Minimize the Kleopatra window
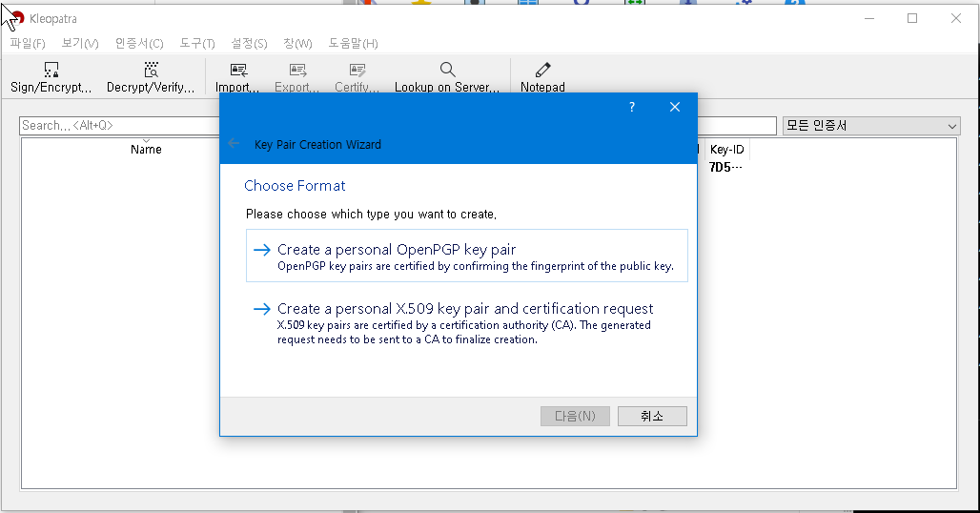This screenshot has width=980, height=513. (x=869, y=18)
